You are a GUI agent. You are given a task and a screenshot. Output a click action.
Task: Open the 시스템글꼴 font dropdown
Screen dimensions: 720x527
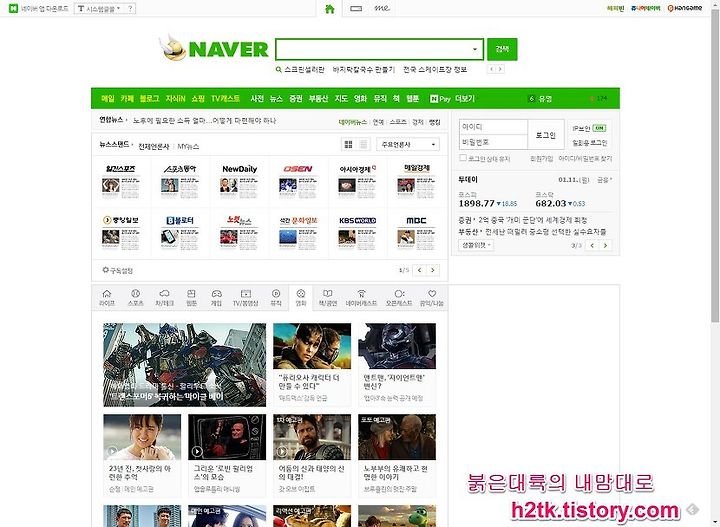pos(99,8)
